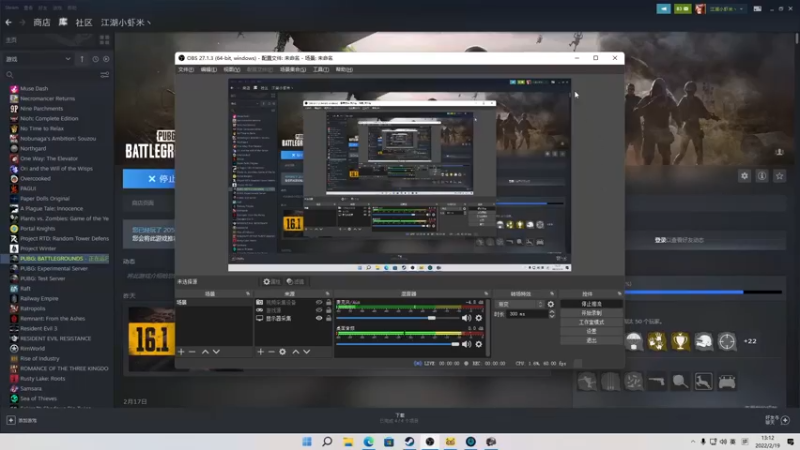Move scene down arrow in OBS Scenes panel
Image resolution: width=800 pixels, height=450 pixels.
click(216, 352)
